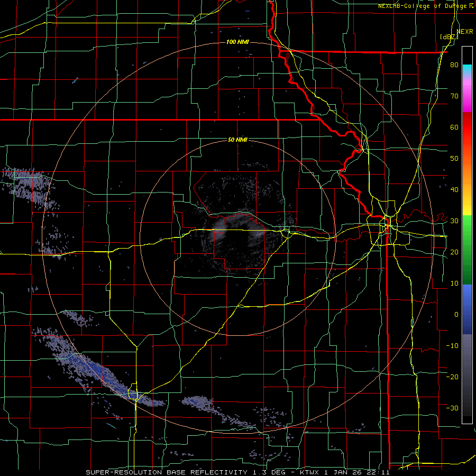Click the 100 NMI range ring label

tap(237, 42)
